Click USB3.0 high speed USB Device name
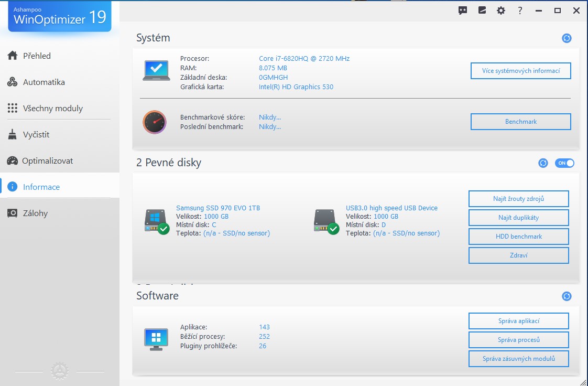The image size is (588, 386). click(391, 208)
